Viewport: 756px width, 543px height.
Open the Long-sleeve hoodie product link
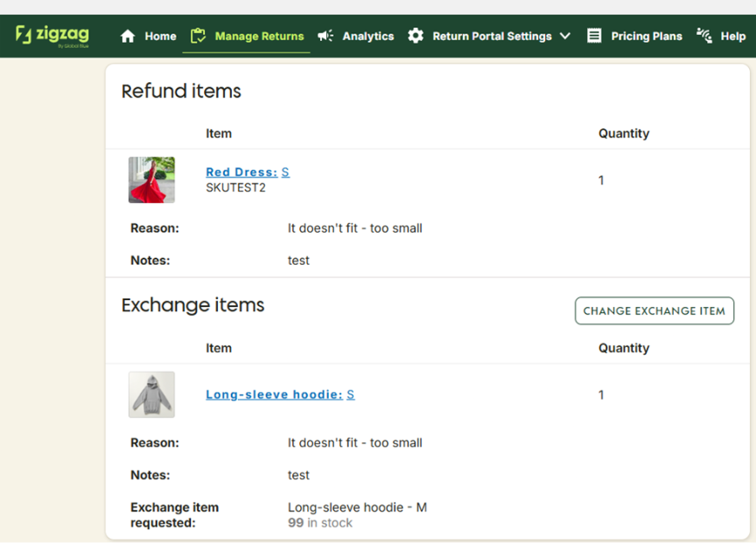tap(274, 394)
